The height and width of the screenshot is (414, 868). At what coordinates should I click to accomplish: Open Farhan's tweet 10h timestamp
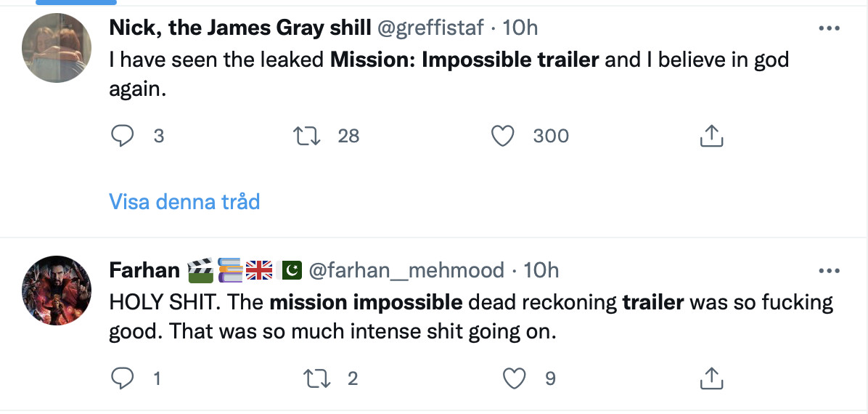(541, 270)
